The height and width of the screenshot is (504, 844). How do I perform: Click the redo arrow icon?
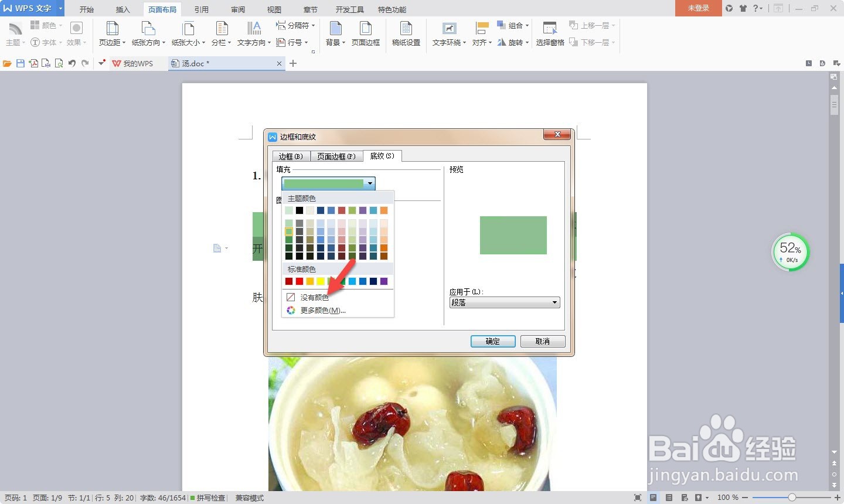[85, 63]
